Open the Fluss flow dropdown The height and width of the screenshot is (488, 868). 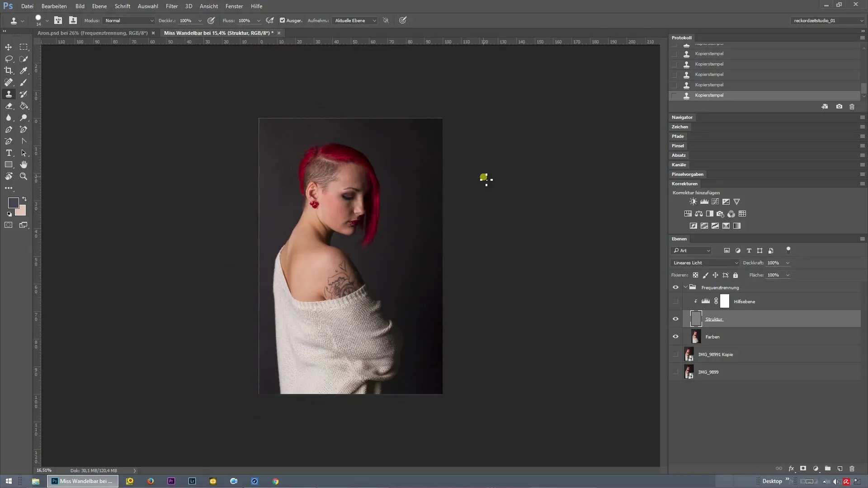coord(259,21)
